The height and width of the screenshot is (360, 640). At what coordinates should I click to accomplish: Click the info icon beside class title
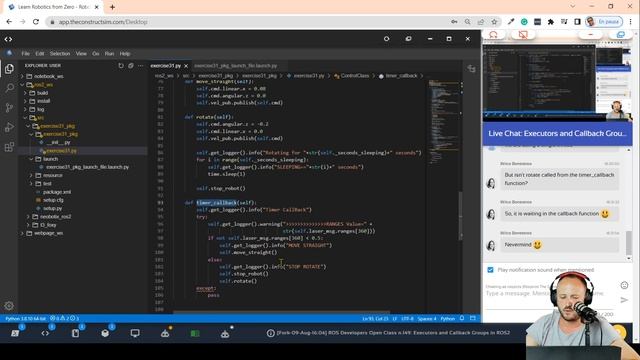click(270, 333)
